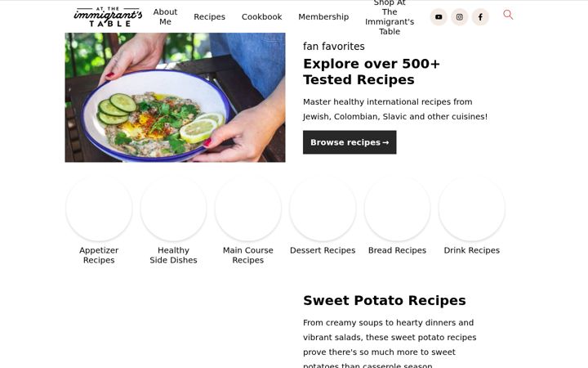Open the Membership menu item

click(x=323, y=17)
